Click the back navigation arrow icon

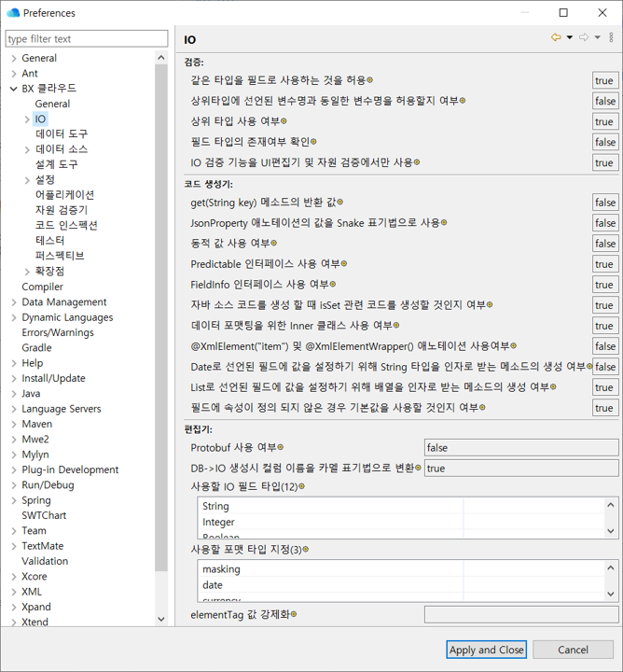pos(556,38)
